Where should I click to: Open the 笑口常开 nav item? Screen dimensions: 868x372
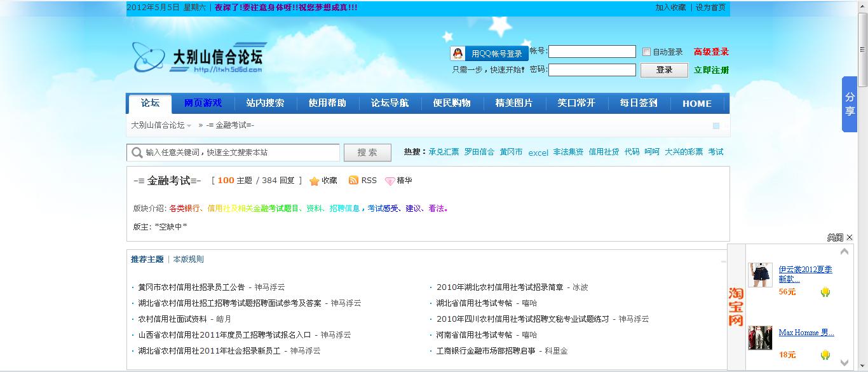click(x=576, y=103)
